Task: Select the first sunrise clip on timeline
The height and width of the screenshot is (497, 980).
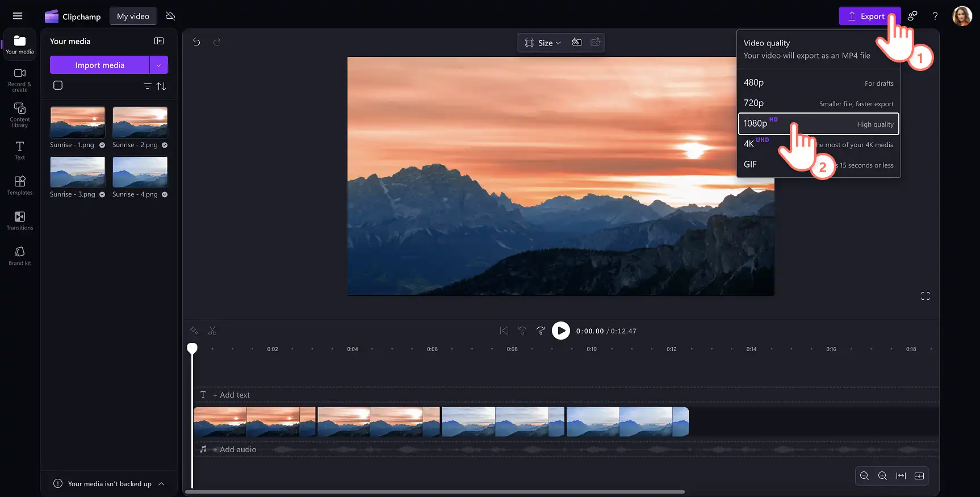Action: click(254, 421)
